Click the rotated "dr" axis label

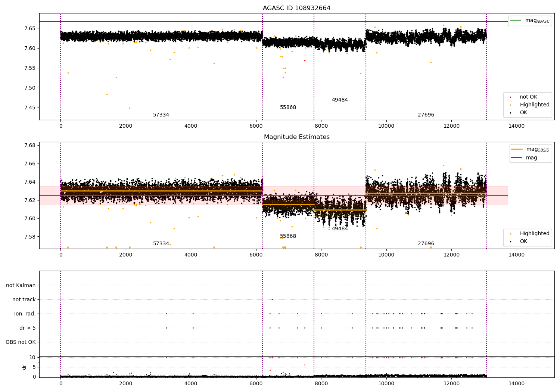point(24,367)
